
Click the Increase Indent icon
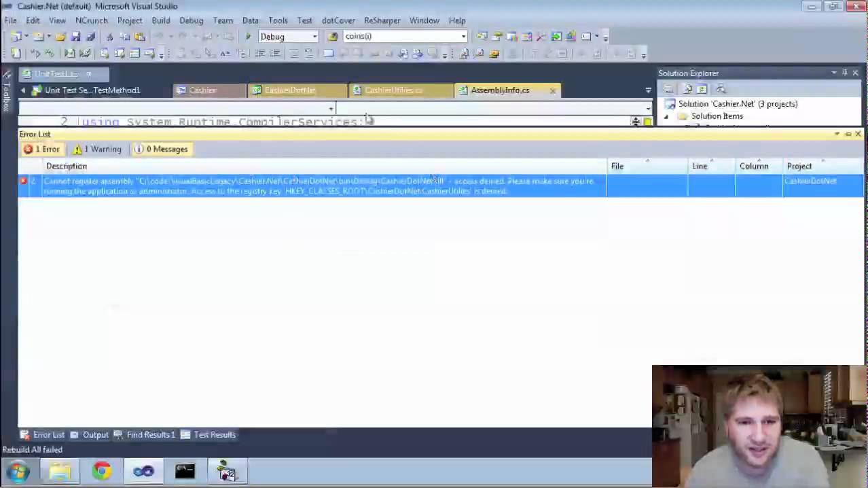[x=275, y=54]
